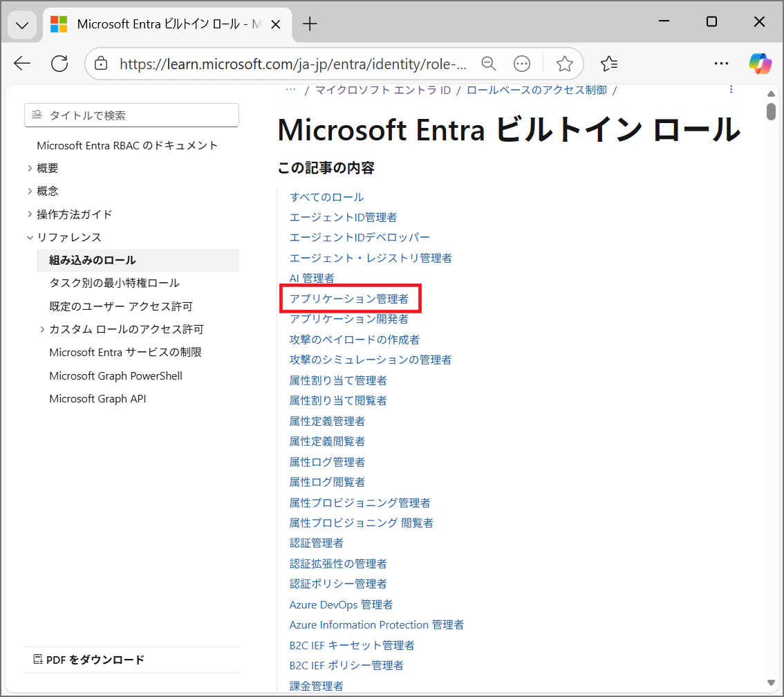Open a new tab with the plus button

pyautogui.click(x=310, y=24)
